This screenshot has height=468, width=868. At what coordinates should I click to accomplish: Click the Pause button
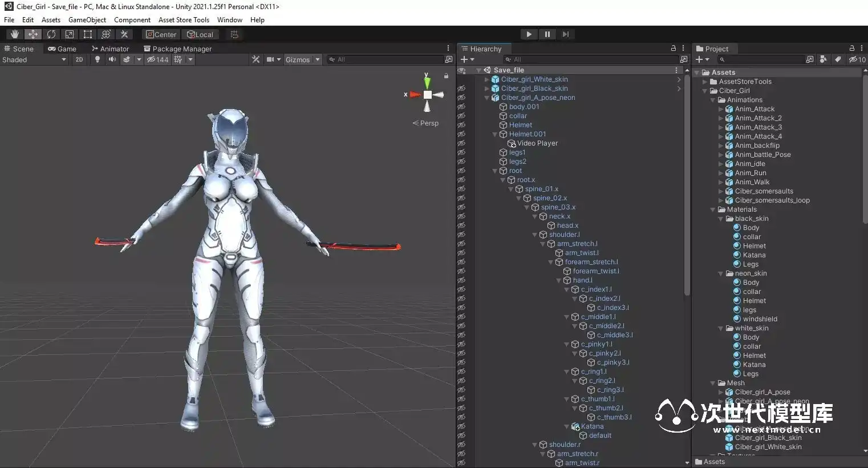547,34
